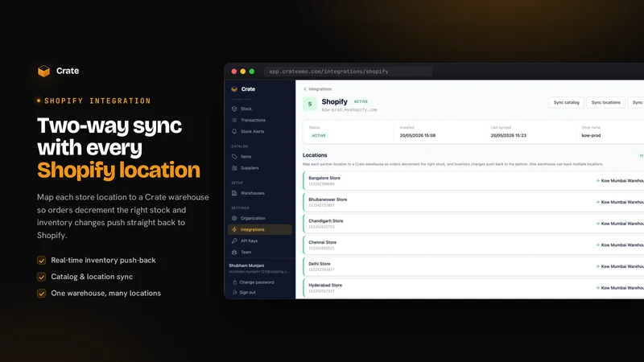Click the arrow icon in Bangalore Store row
This screenshot has width=644, height=362.
pos(597,180)
